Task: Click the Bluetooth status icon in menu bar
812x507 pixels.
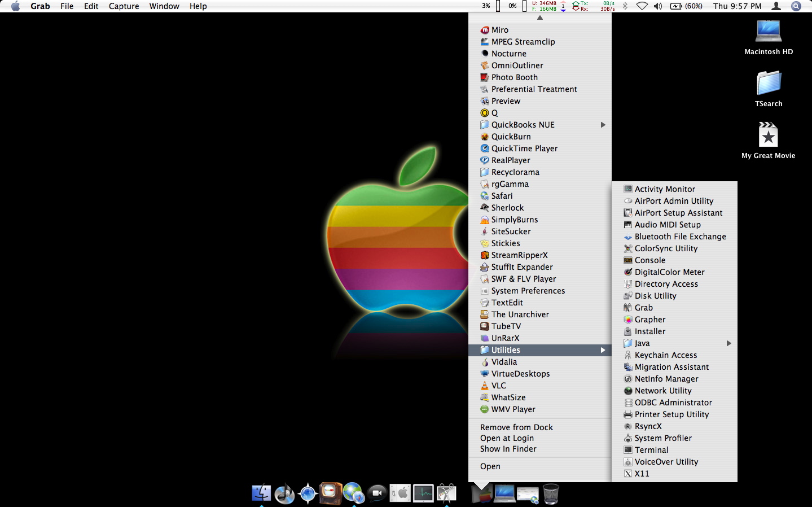Action: point(625,6)
